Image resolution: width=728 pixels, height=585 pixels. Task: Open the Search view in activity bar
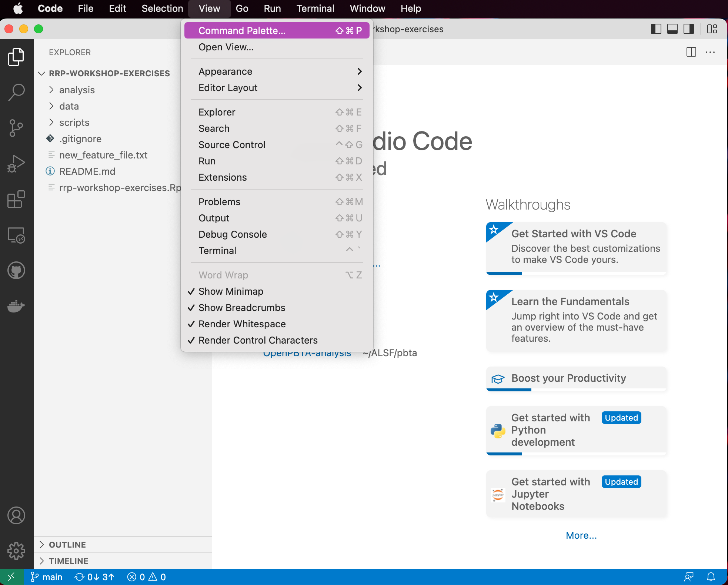tap(16, 93)
